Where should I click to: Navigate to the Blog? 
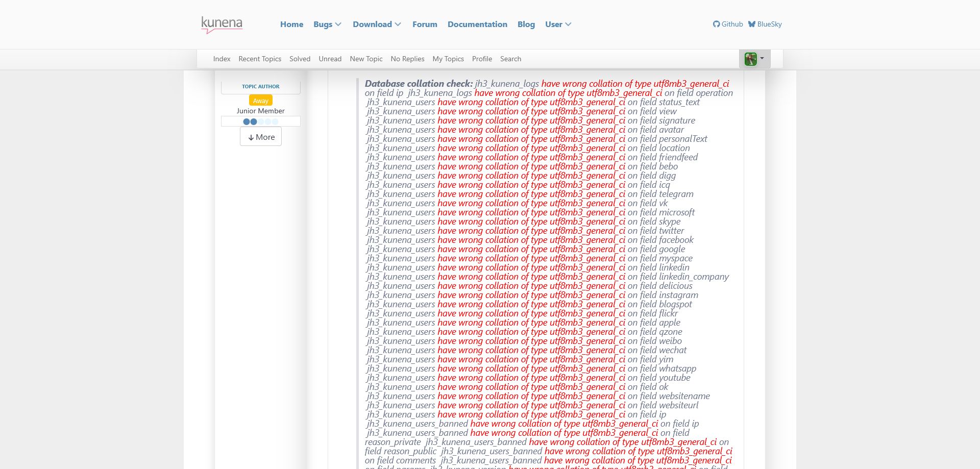pos(526,24)
